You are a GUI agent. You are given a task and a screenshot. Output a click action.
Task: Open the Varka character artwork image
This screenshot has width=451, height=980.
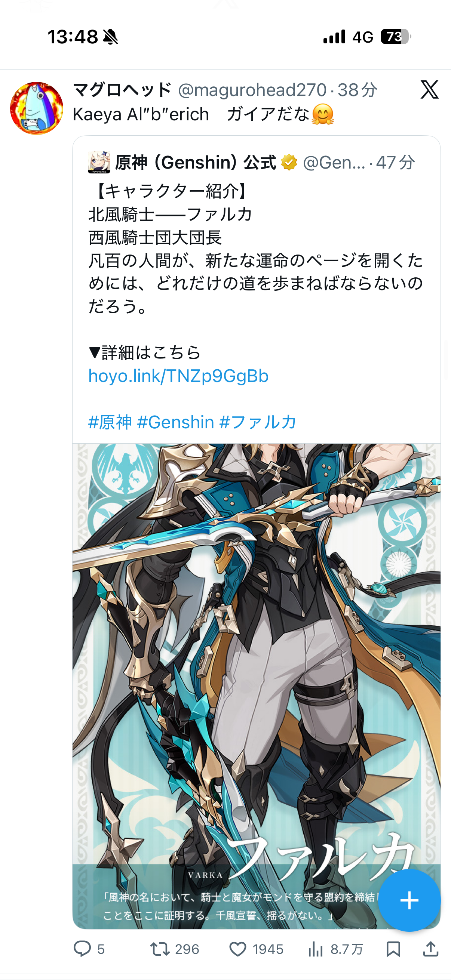pyautogui.click(x=257, y=686)
